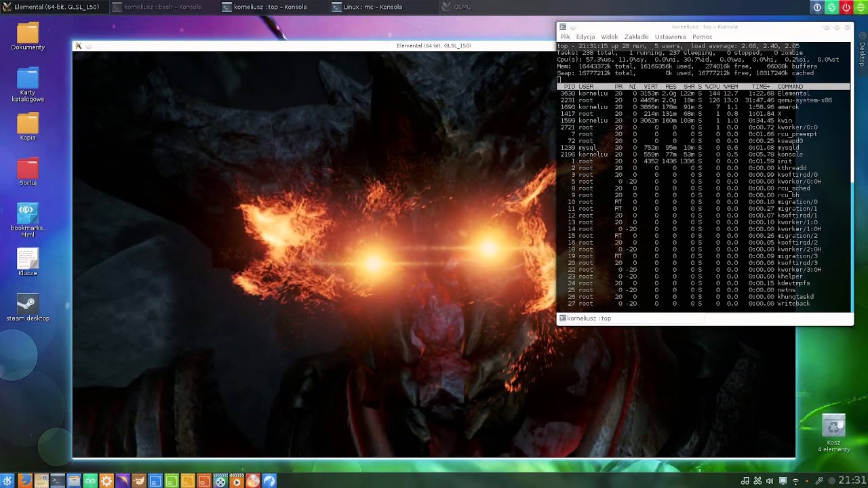The image size is (868, 488).
Task: Open the file manager drawer icon in the panel
Action: 74,481
